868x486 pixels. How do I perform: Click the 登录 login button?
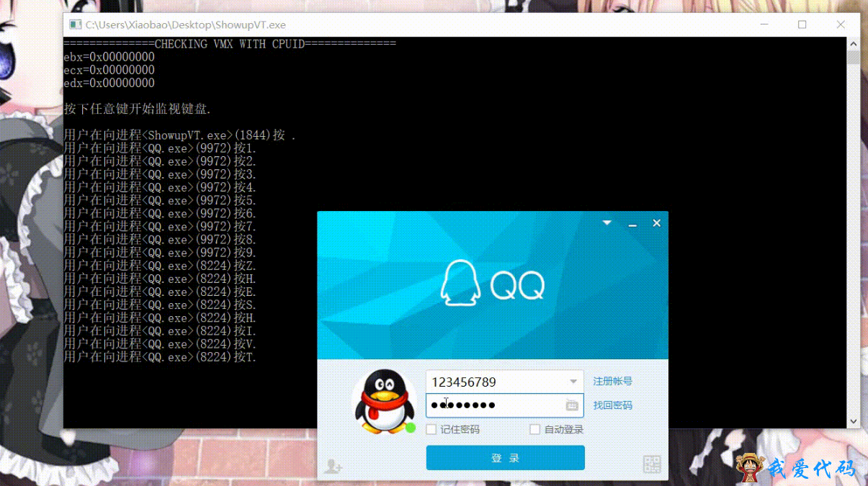(505, 458)
